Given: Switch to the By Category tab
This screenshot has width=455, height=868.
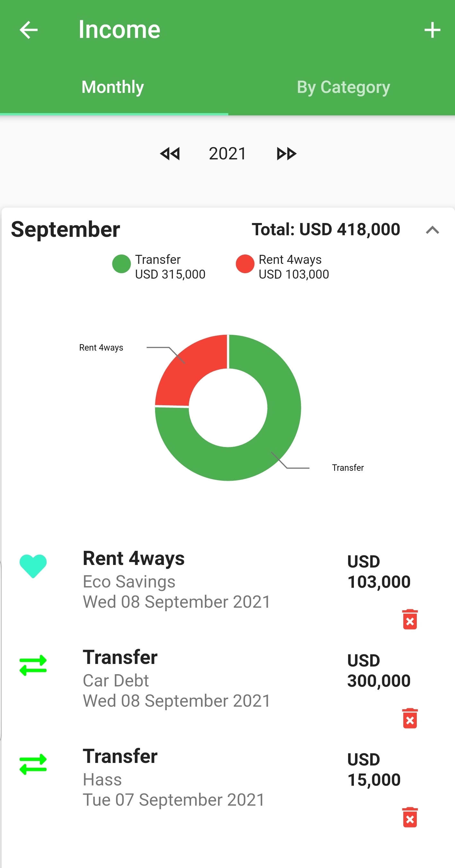Looking at the screenshot, I should pyautogui.click(x=343, y=87).
